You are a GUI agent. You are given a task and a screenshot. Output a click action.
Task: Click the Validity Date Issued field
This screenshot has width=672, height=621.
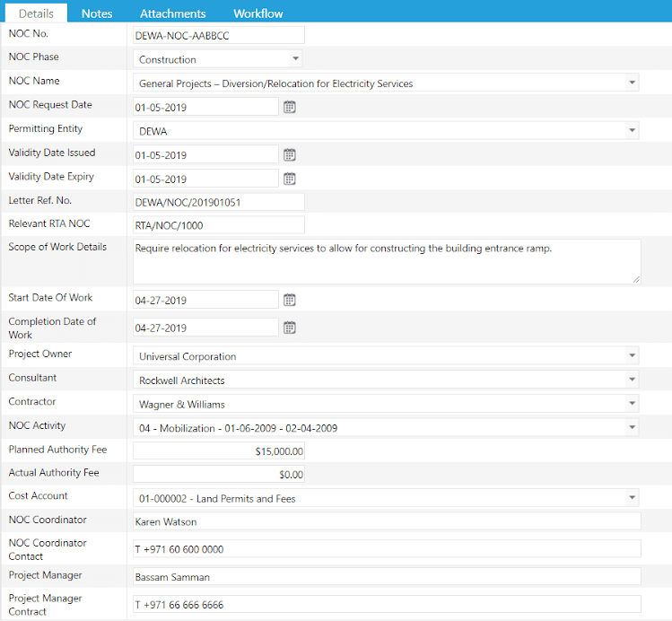tap(205, 154)
